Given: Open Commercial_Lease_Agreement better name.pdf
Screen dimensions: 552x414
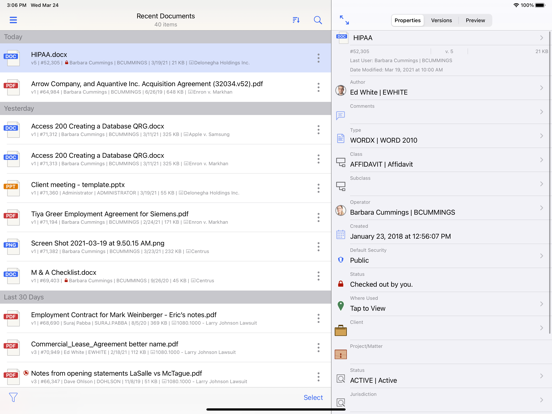Looking at the screenshot, I should [x=165, y=347].
